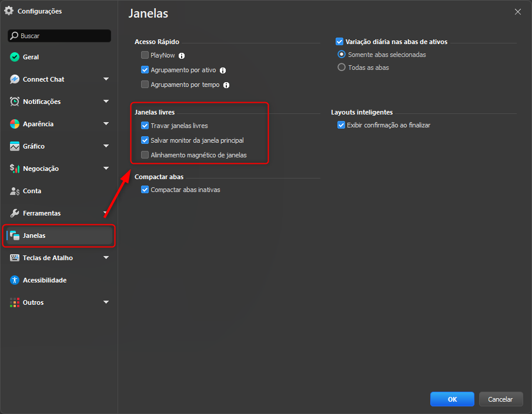Click info icon beside Agrupamento por ativo
This screenshot has height=414, width=532.
click(223, 70)
